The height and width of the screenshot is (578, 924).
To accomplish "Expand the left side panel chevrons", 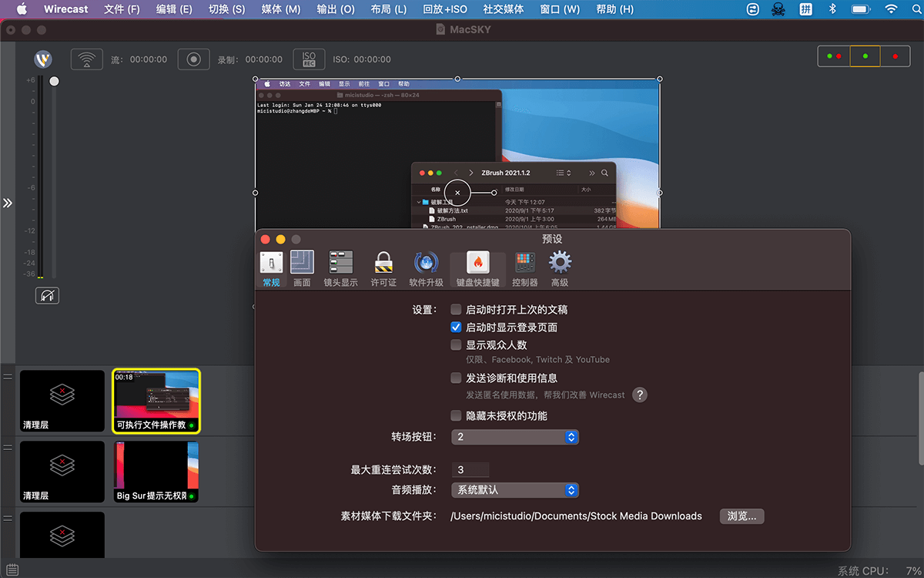I will coord(8,203).
